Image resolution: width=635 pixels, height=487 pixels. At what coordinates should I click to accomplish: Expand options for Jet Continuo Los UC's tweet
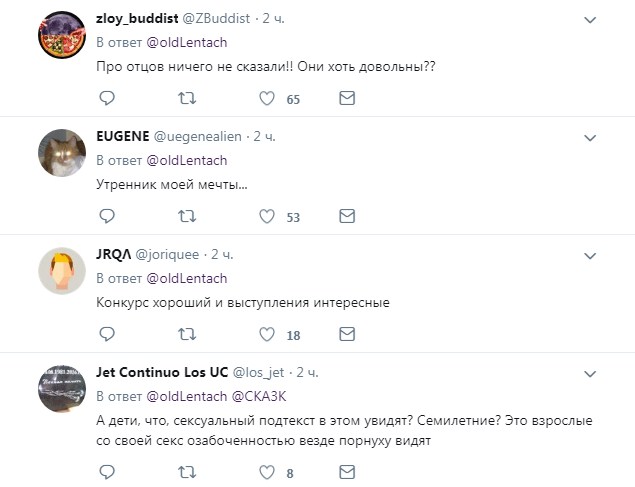[590, 373]
